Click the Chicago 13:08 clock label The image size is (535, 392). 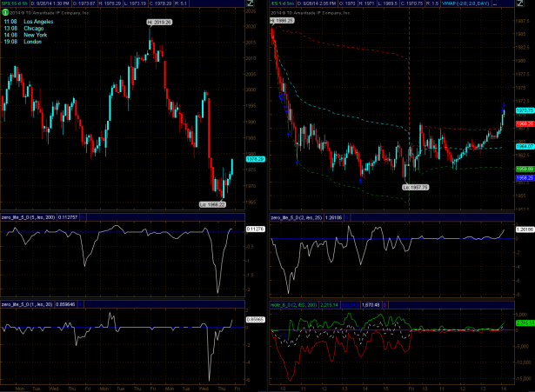pyautogui.click(x=23, y=29)
